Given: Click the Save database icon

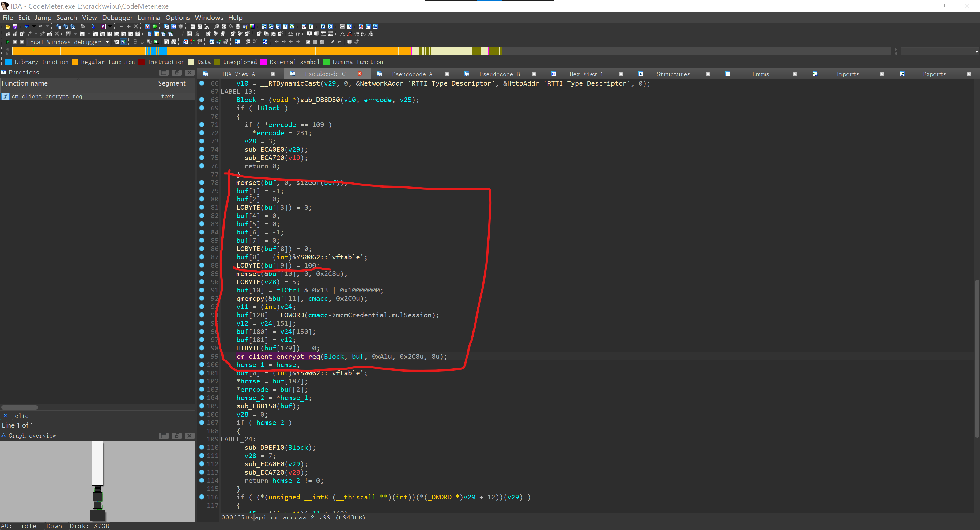Looking at the screenshot, I should point(15,26).
